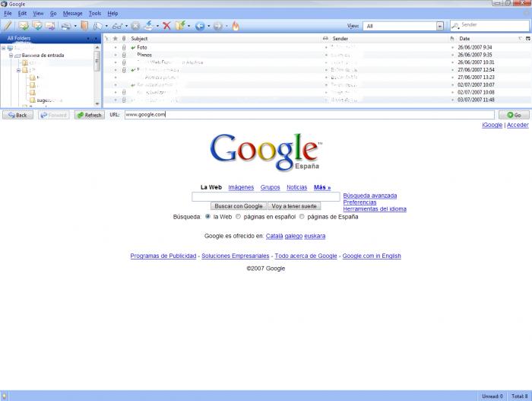Open the View filter dropdown showing All
The height and width of the screenshot is (401, 532).
coord(440,26)
